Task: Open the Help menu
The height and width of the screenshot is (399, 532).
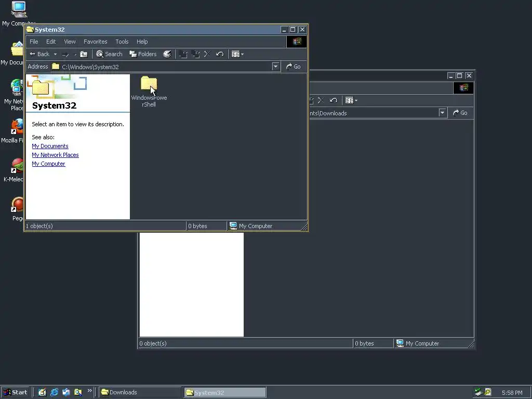Action: click(142, 42)
